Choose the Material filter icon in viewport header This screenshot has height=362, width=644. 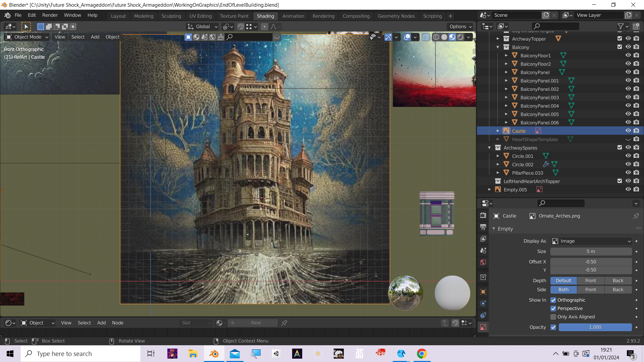pos(196,37)
